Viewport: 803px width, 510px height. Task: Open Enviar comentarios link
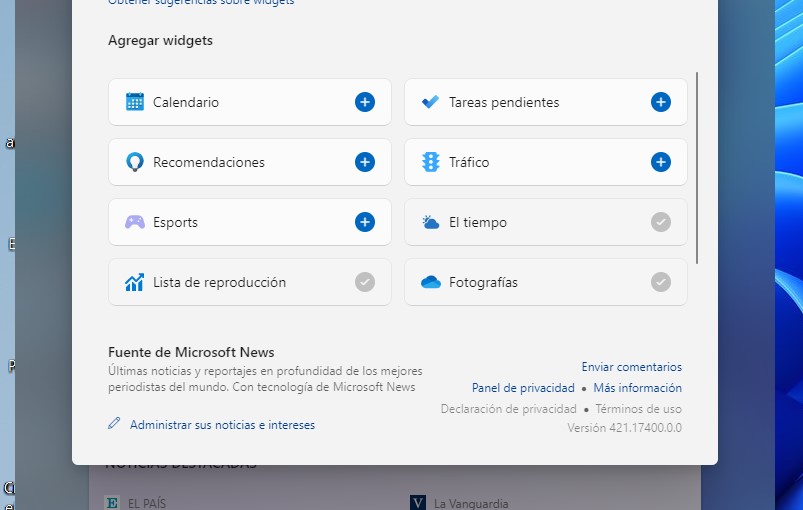coord(631,367)
